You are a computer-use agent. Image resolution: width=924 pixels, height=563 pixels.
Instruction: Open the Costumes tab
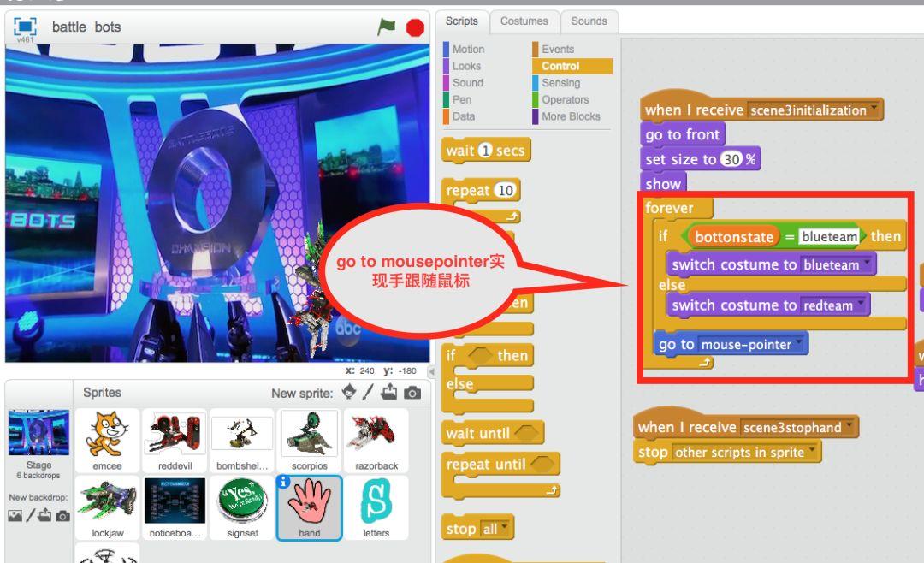(x=524, y=21)
